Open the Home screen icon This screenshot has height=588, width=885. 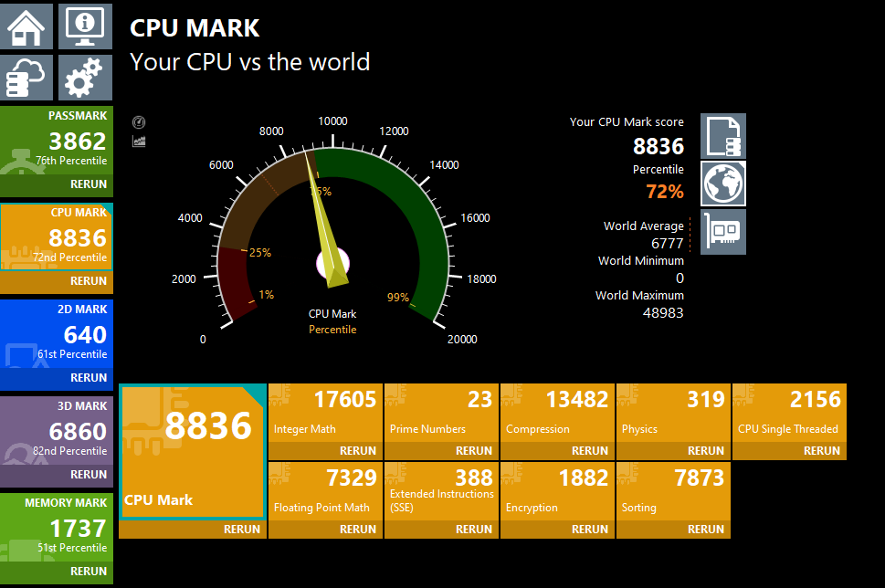[26, 26]
